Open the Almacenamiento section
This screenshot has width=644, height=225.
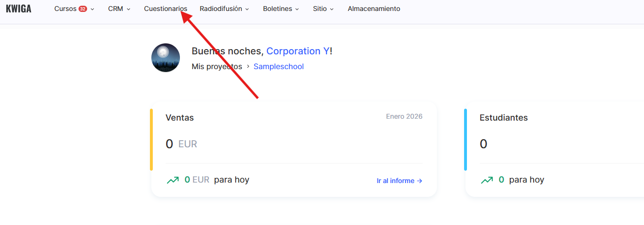[374, 9]
